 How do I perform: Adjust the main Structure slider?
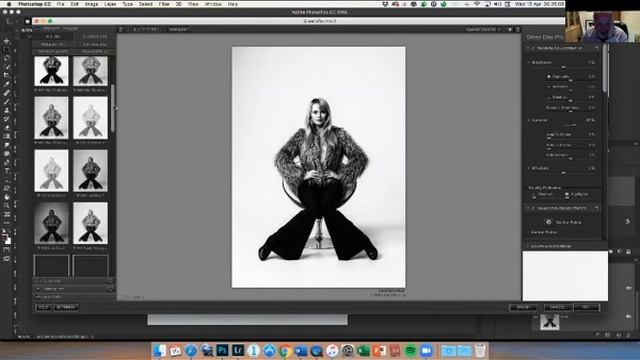[564, 172]
